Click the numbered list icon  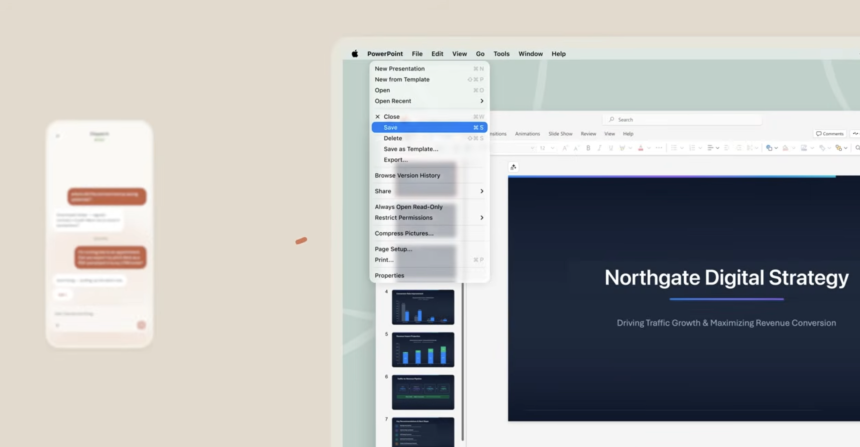tap(692, 148)
